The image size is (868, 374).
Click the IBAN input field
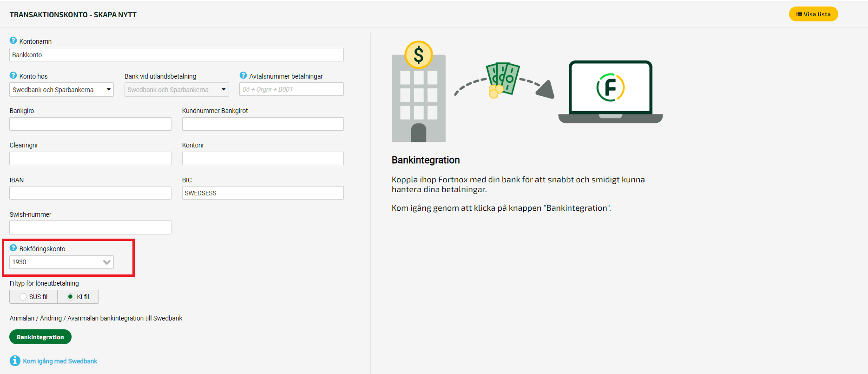pos(90,193)
